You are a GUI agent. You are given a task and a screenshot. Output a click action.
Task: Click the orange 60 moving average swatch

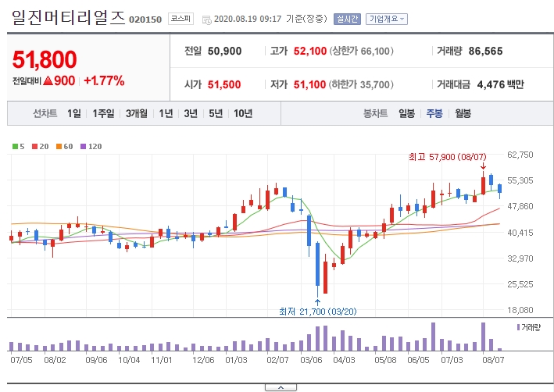tap(59, 146)
